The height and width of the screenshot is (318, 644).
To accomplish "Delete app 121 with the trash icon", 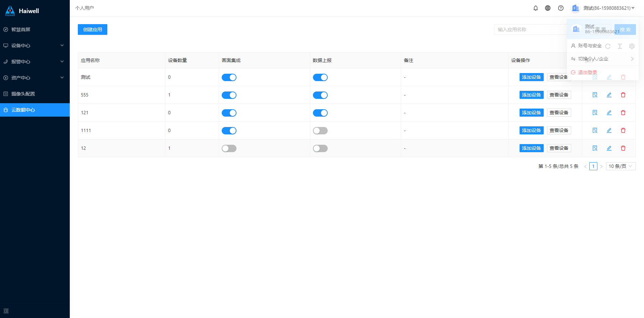I will coord(623,113).
